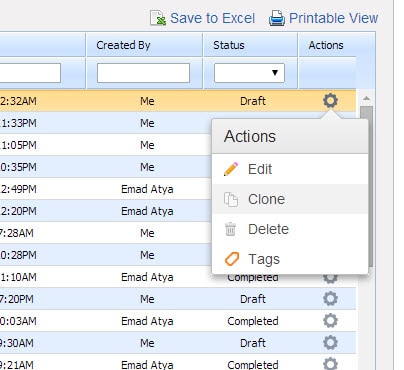The image size is (404, 370).
Task: Click the copy-pages icon beside Clone
Action: pyautogui.click(x=231, y=199)
